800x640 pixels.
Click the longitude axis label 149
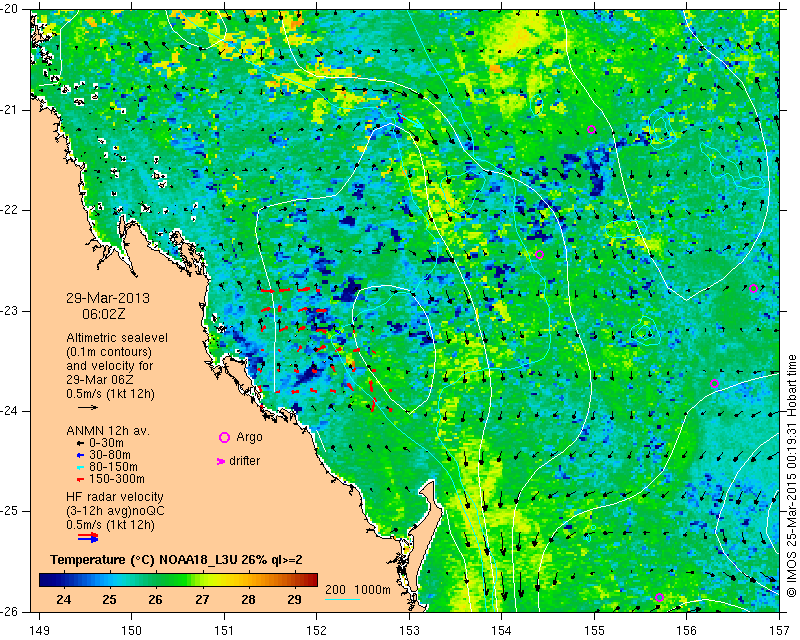39,631
